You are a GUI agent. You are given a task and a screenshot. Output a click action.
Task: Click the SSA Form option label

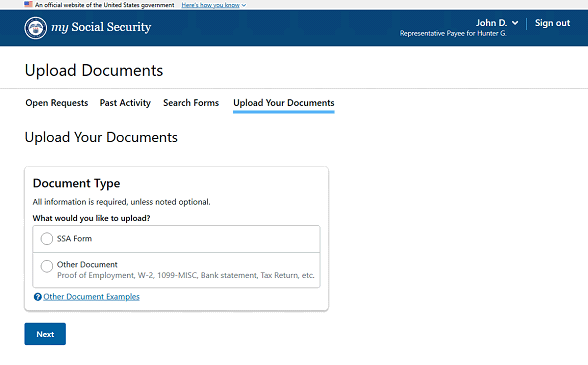(x=74, y=239)
